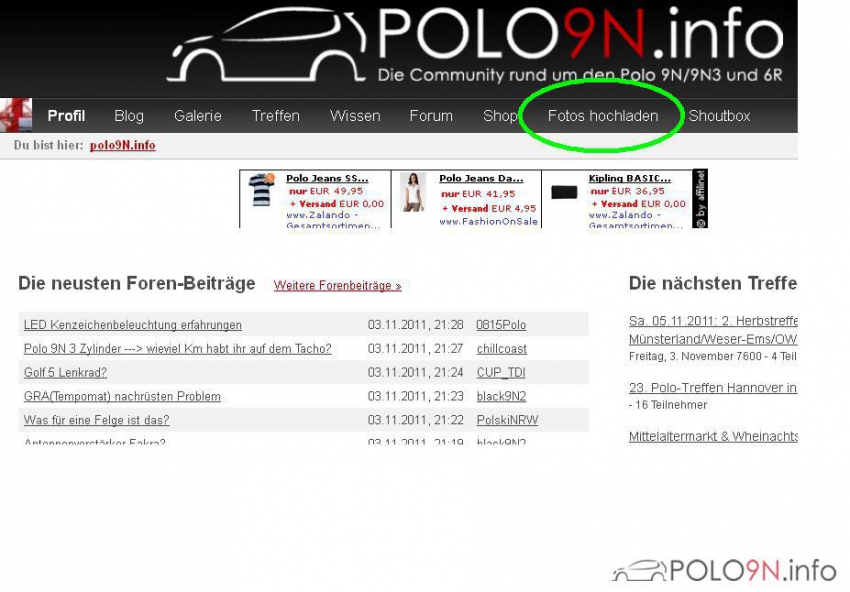Navigate to the Forum

pos(431,116)
